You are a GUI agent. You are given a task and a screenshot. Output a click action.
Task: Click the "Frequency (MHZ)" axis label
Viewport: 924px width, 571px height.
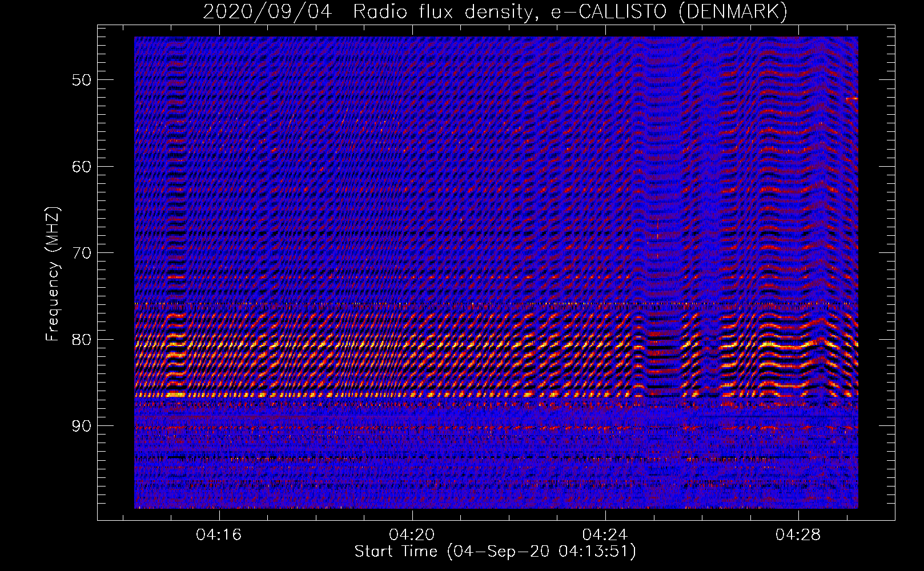tap(53, 274)
